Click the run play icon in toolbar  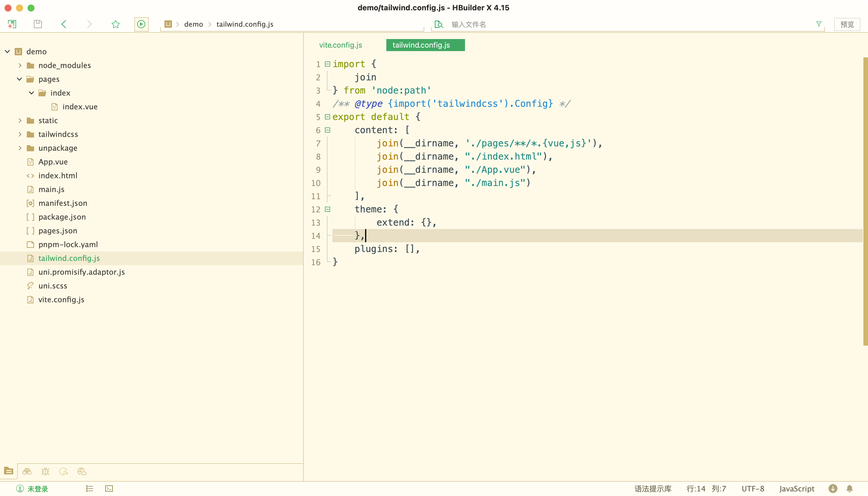141,24
